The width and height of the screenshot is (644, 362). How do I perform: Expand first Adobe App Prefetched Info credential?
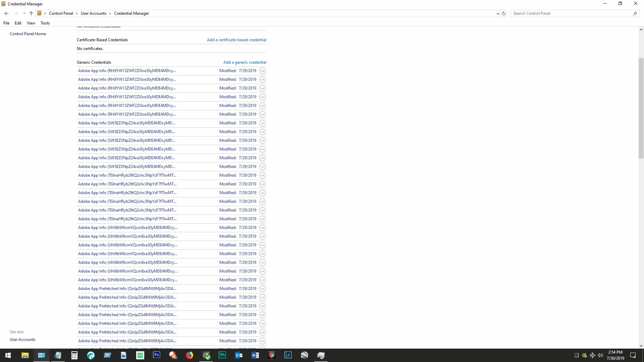coord(262,289)
